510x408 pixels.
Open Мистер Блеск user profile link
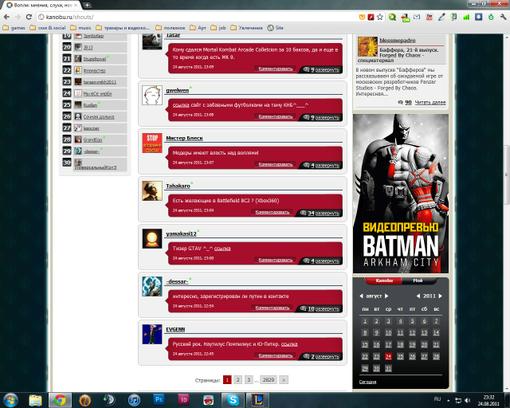(x=184, y=138)
